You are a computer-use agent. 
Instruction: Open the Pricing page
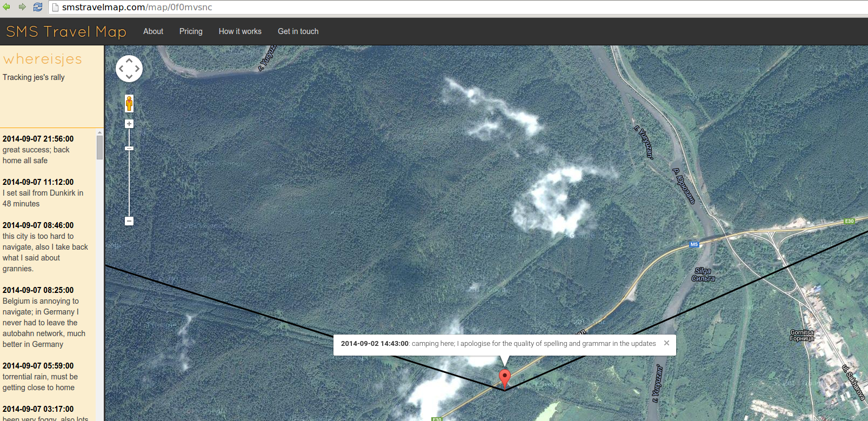(x=191, y=31)
